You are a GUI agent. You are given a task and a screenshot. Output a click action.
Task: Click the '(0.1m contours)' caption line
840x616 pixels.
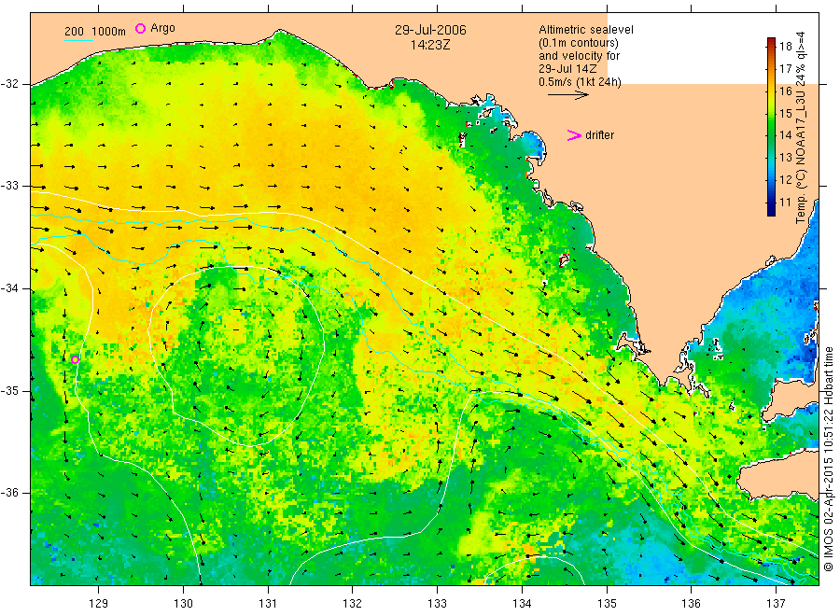tap(579, 43)
